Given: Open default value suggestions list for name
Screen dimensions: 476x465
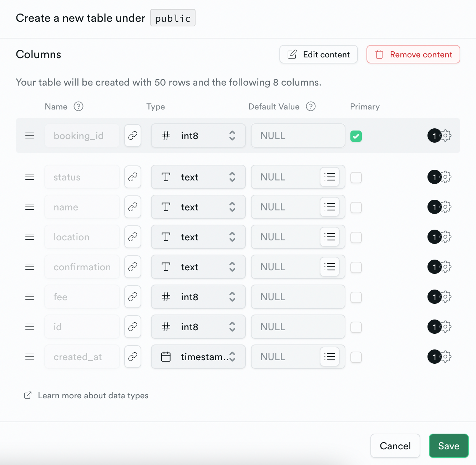Looking at the screenshot, I should 329,207.
